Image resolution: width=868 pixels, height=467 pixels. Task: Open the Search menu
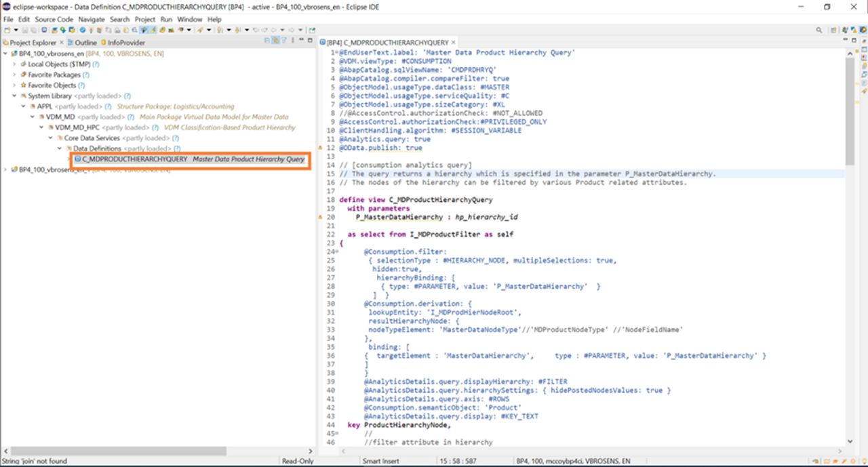pos(119,20)
